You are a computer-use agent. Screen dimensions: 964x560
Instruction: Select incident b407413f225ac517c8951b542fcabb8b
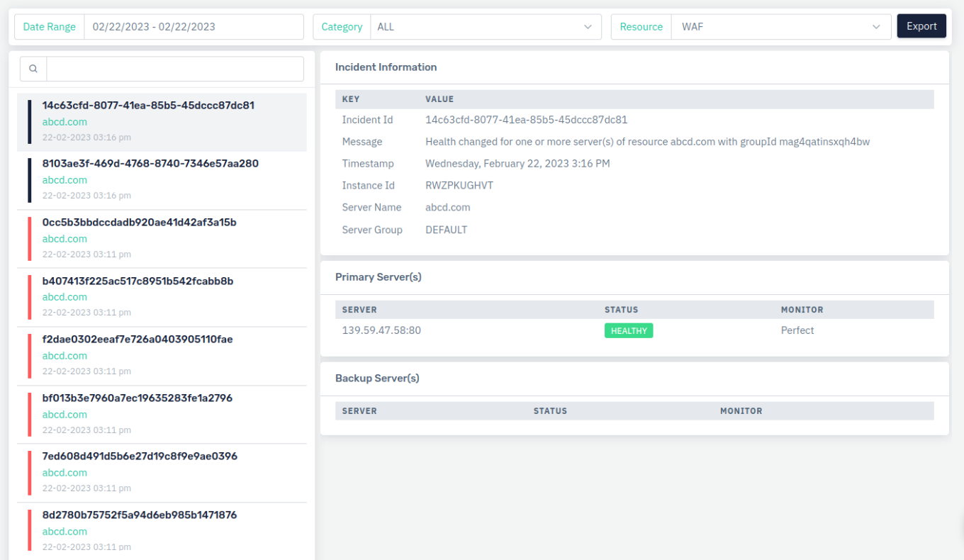162,297
